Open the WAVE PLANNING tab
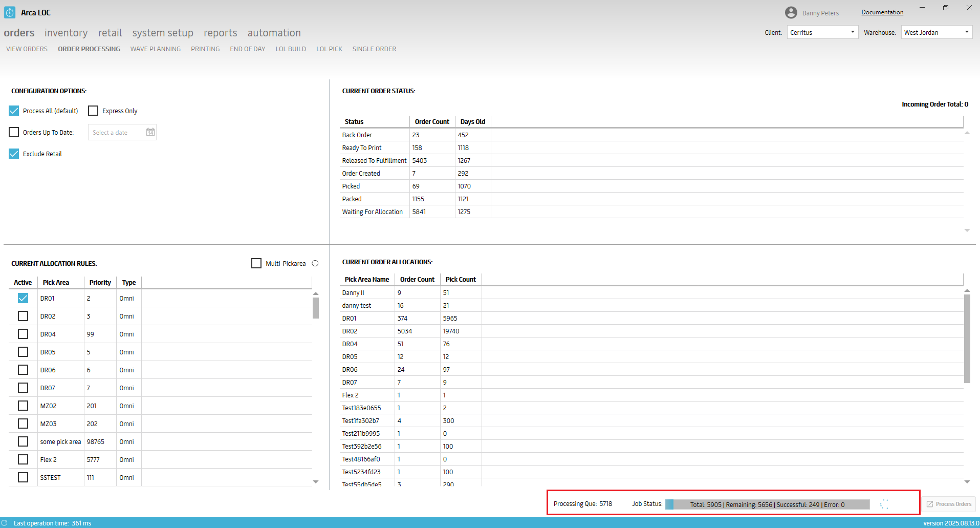980x528 pixels. tap(155, 49)
